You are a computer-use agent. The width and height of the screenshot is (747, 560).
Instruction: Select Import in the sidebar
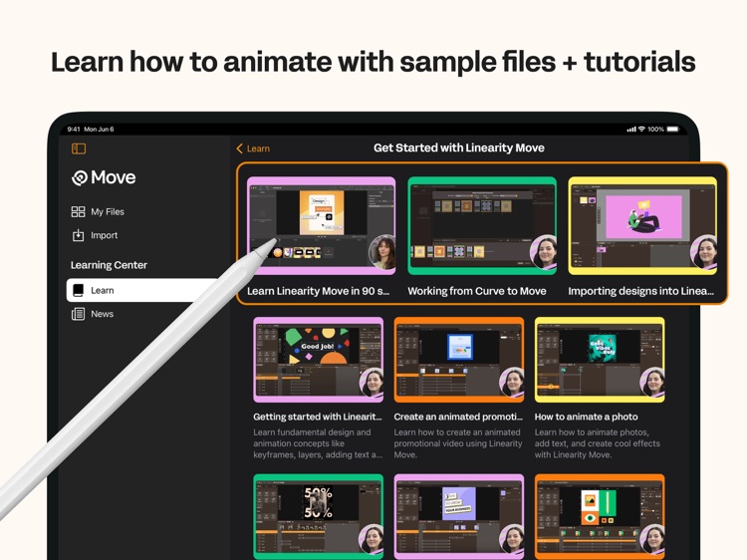[105, 235]
